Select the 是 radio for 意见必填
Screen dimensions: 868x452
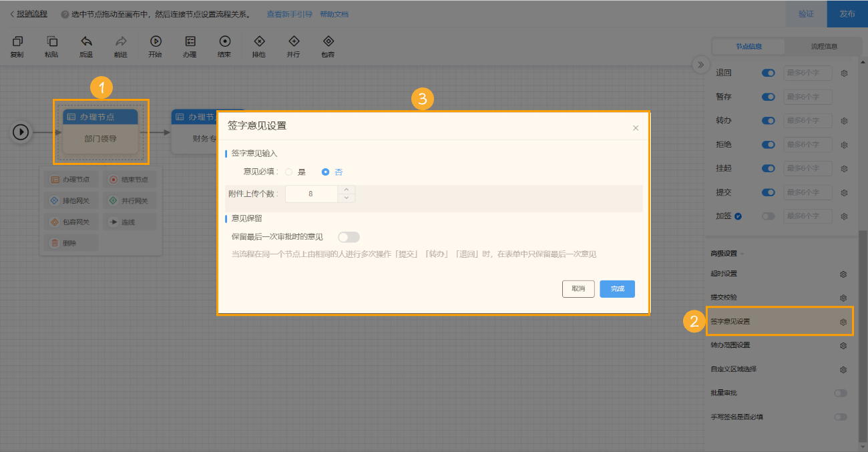point(288,172)
